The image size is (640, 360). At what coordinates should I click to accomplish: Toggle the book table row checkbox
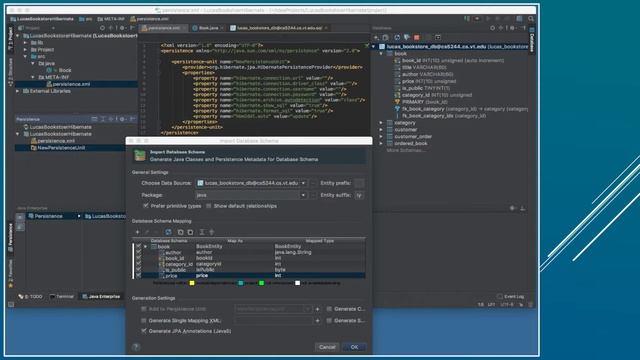point(138,247)
